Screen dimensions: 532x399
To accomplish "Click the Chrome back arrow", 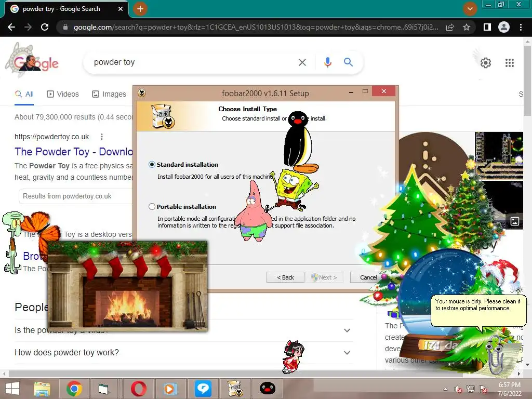I will [11, 27].
